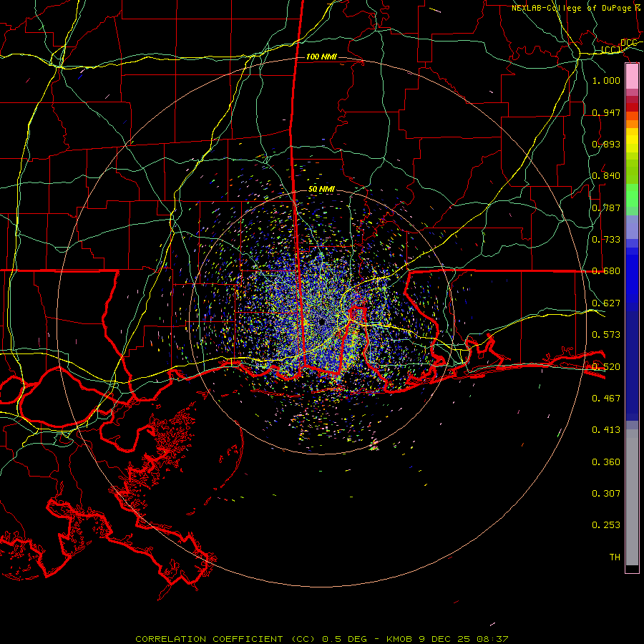644x644 pixels.
Task: Click the TH label on the color scale
Action: pos(615,557)
